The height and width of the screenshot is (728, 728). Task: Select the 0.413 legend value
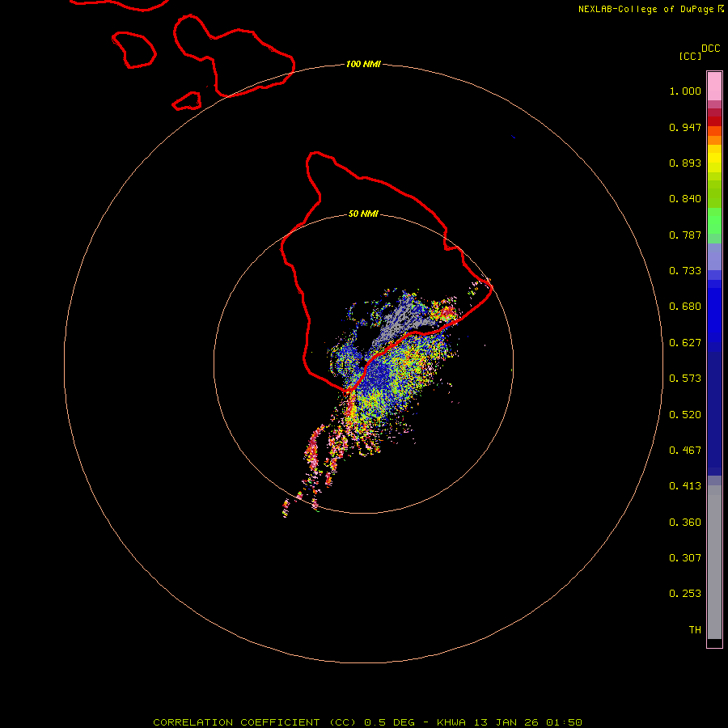685,486
